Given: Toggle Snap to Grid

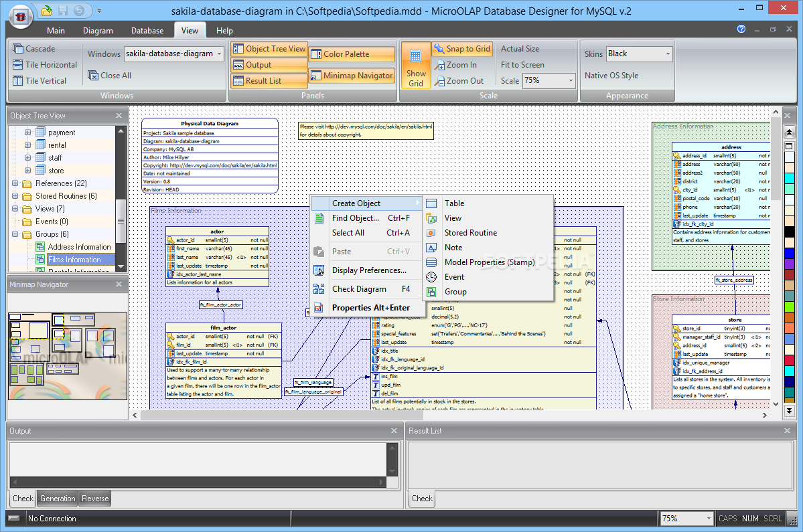Looking at the screenshot, I should 462,49.
